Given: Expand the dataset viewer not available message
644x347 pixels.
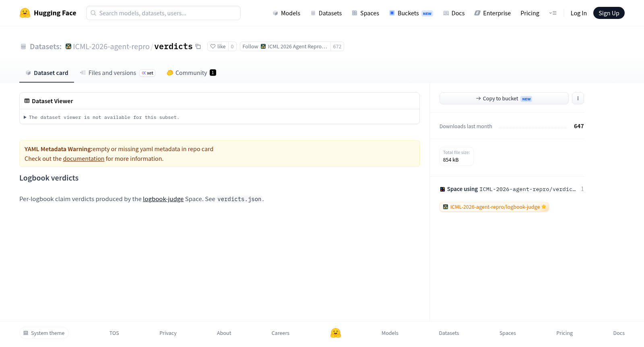Looking at the screenshot, I should [101, 117].
